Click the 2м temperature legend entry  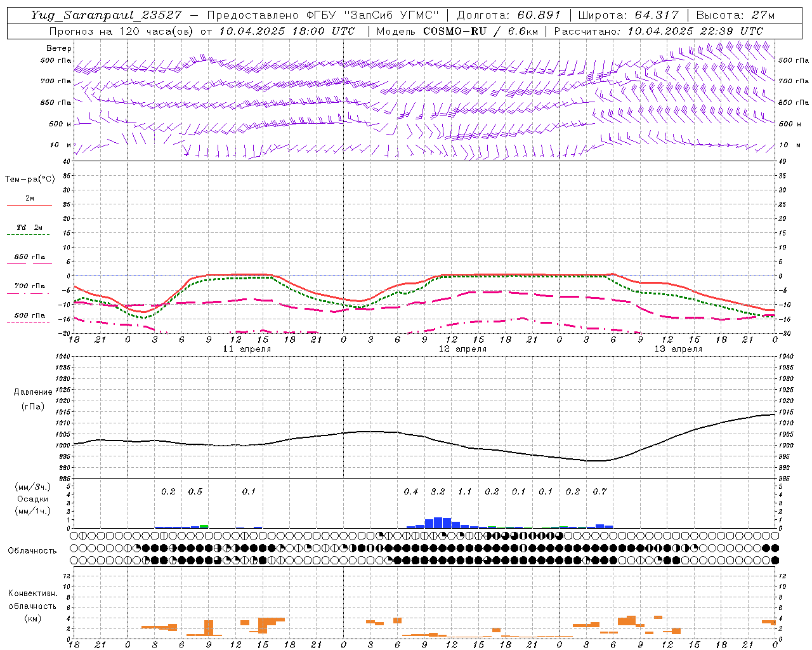pos(30,199)
